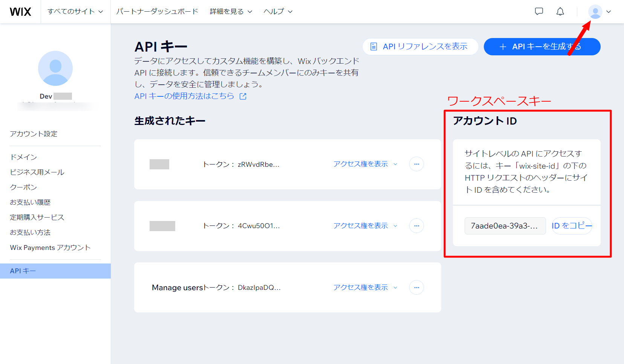Click the more options button for 4Cwu50O1 token
The width and height of the screenshot is (624, 364).
tap(416, 226)
